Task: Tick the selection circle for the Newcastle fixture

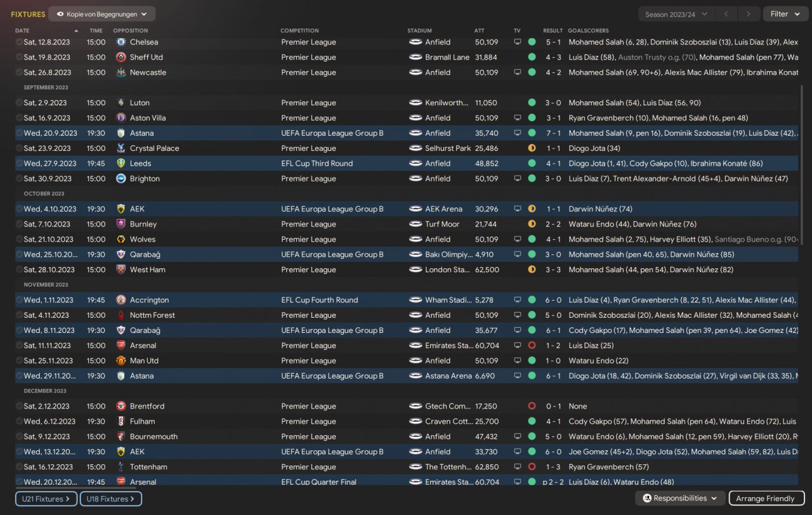Action: click(19, 72)
